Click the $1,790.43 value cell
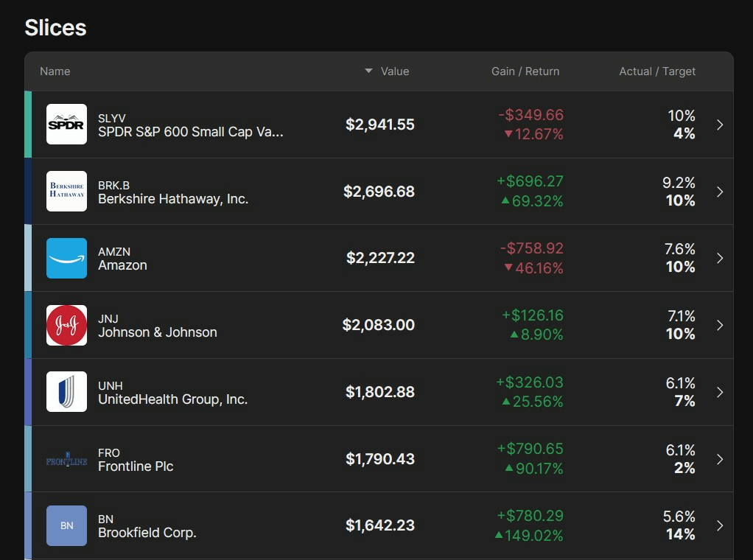This screenshot has width=753, height=560. coord(380,458)
